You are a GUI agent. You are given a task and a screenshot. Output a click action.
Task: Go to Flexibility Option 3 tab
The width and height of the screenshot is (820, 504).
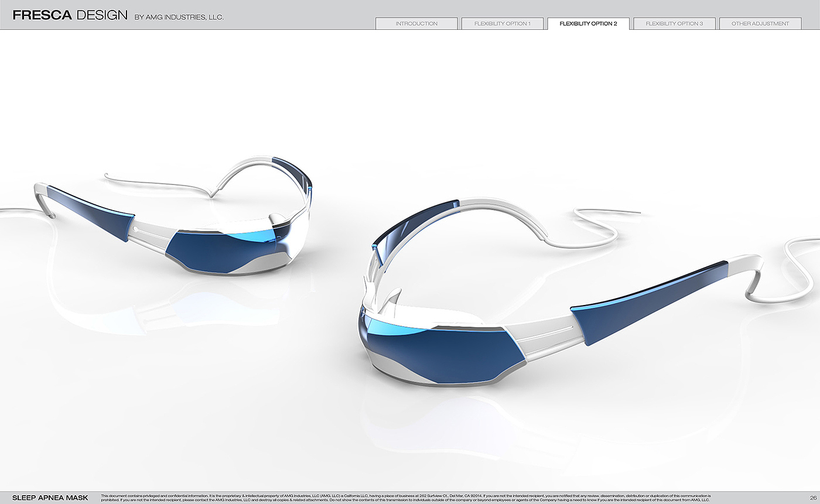tap(674, 23)
